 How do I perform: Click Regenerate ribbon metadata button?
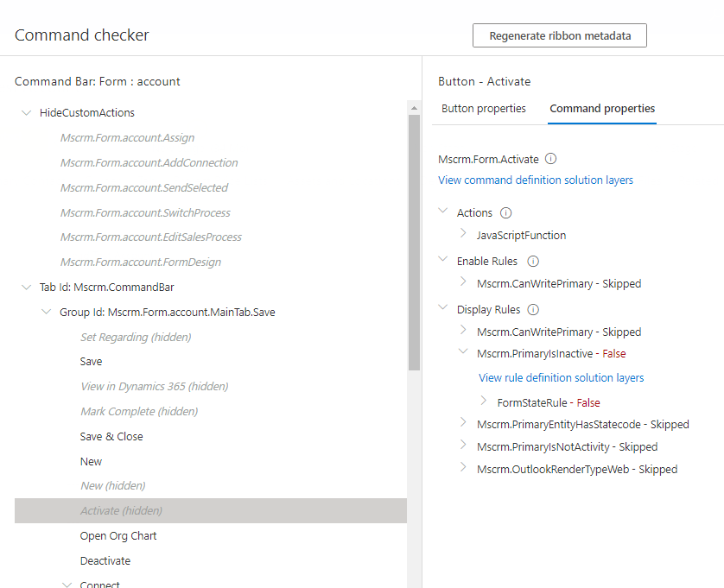tap(560, 35)
